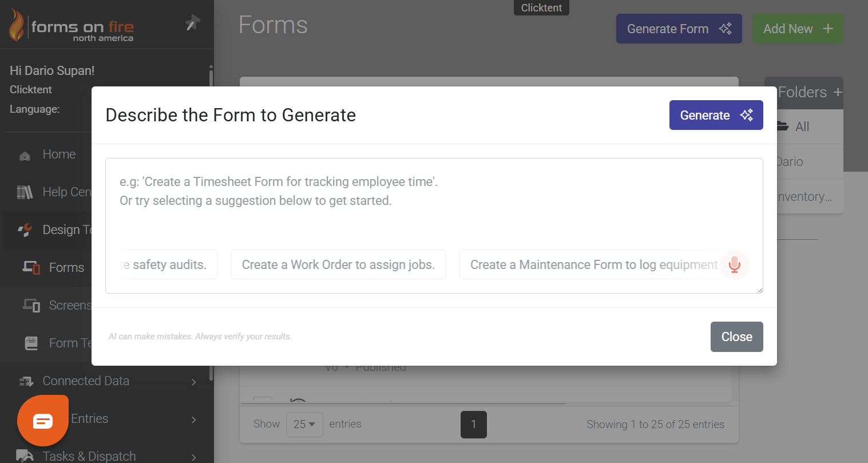Select the All folder
This screenshot has width=868, height=463.
coord(802,126)
